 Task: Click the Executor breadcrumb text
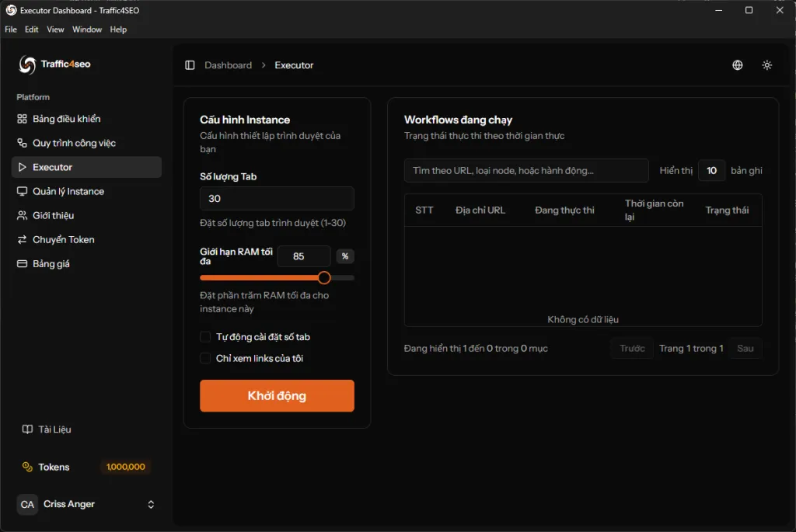coord(294,65)
